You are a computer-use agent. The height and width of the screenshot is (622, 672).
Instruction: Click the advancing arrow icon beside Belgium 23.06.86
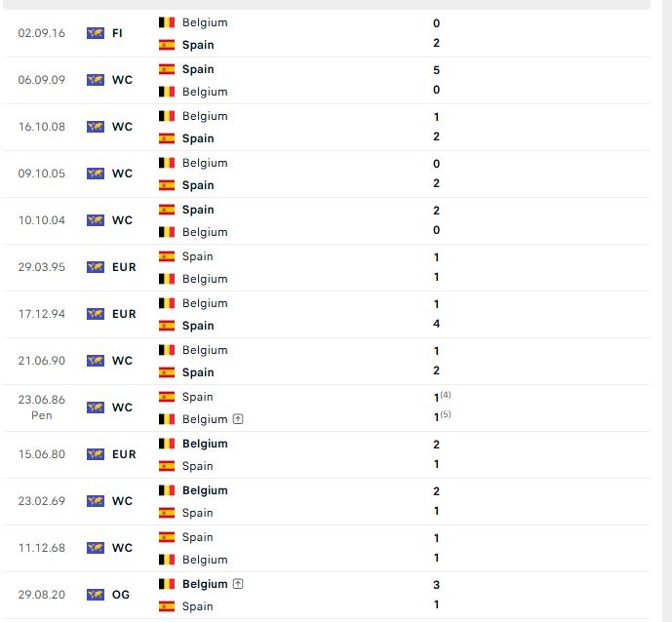[x=238, y=419]
